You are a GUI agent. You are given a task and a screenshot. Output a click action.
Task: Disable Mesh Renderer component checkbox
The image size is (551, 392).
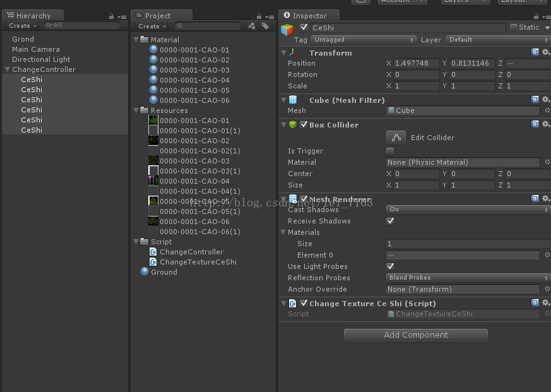pos(304,199)
